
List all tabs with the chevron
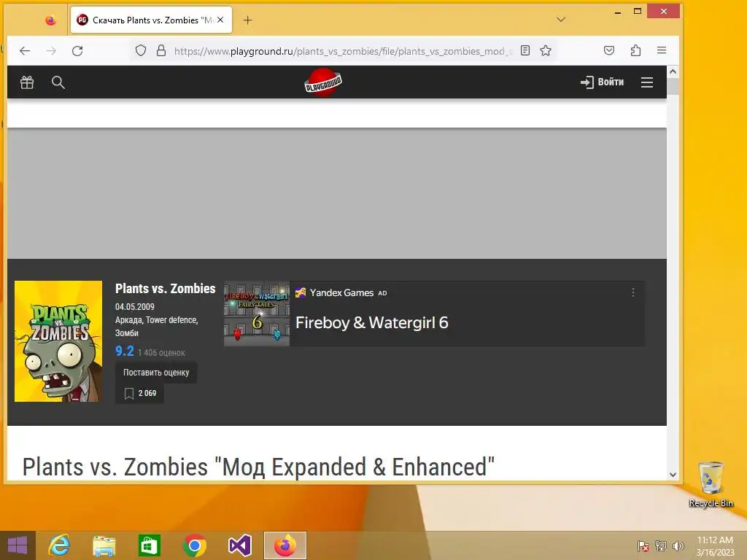coord(561,20)
